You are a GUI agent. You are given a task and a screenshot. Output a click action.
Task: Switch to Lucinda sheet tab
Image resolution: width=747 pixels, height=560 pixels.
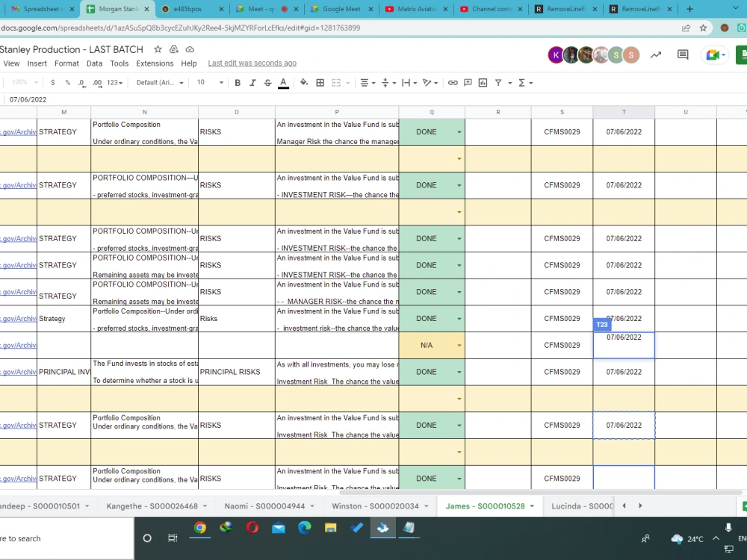[x=582, y=506]
